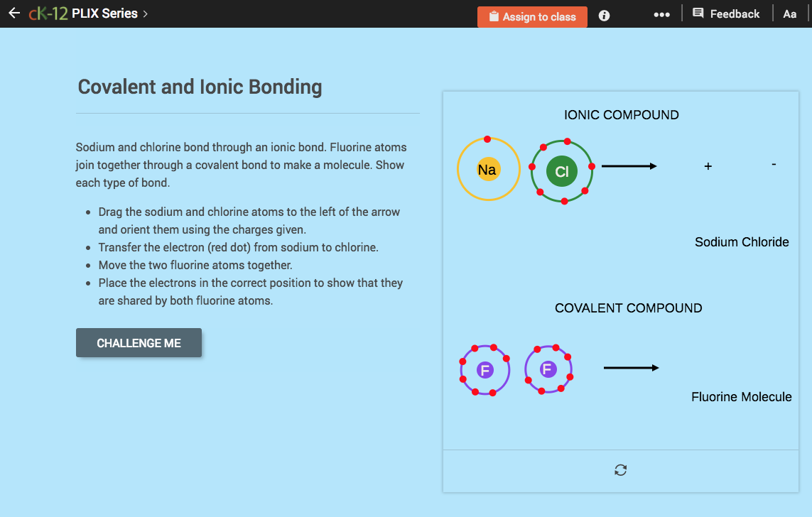This screenshot has width=812, height=517.
Task: Click the right fluorine atom
Action: (548, 369)
